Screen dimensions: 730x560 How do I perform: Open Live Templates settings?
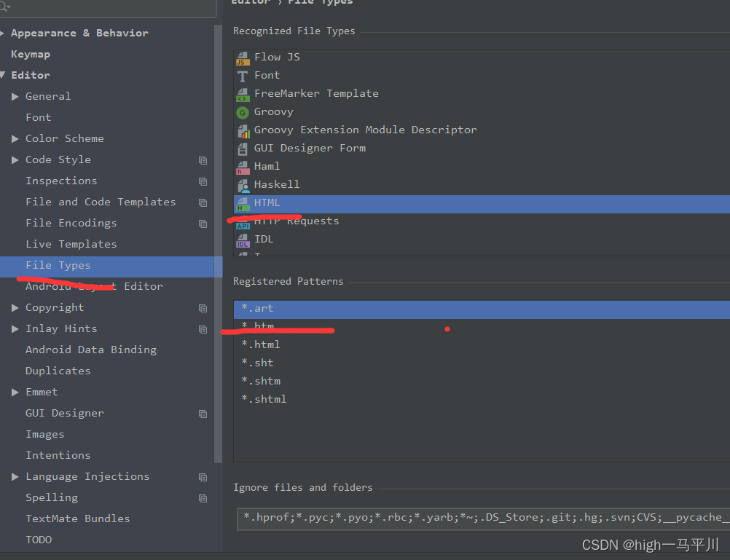(x=71, y=244)
